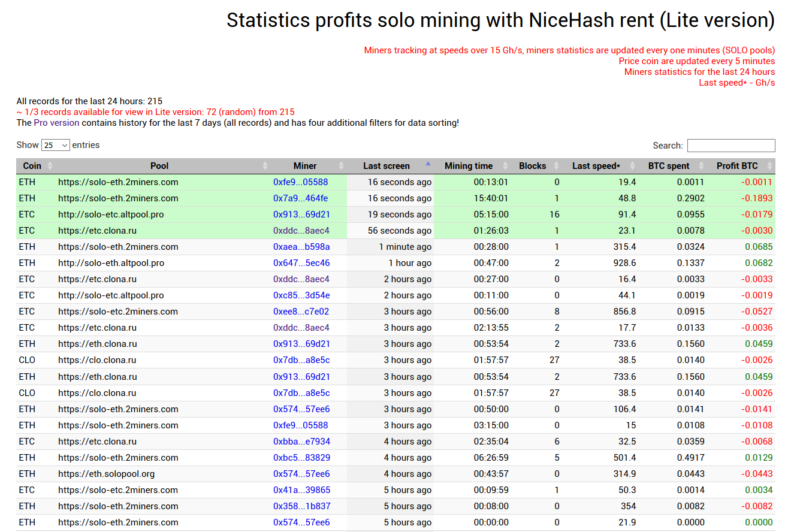Click mining time 15:40:01
Viewport: 791px width, 532px height.
(491, 198)
